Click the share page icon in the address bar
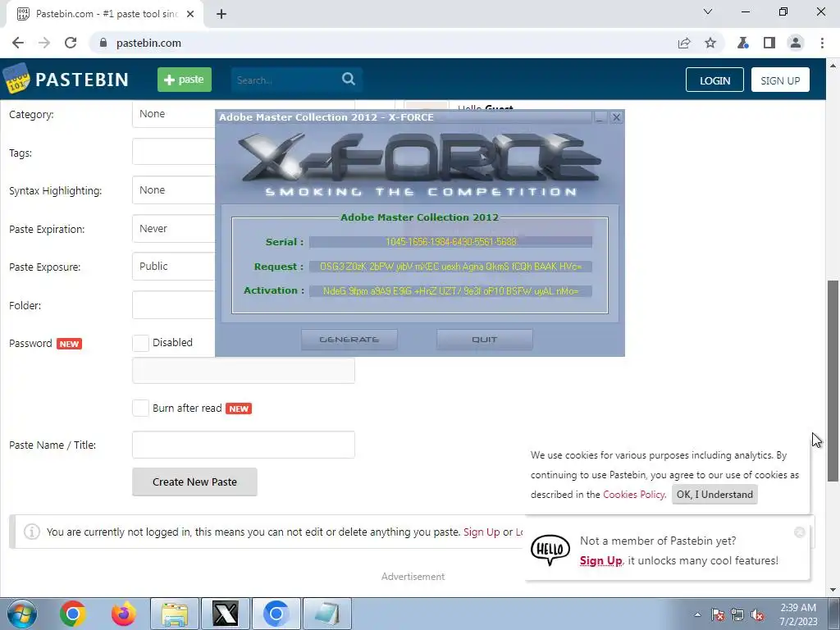Screen dimensions: 840x630 pos(684,43)
